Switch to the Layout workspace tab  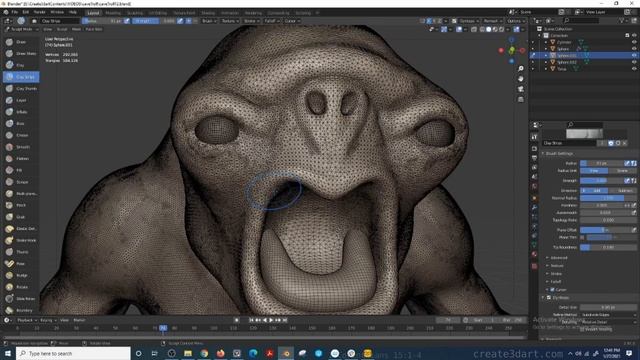pyautogui.click(x=93, y=13)
